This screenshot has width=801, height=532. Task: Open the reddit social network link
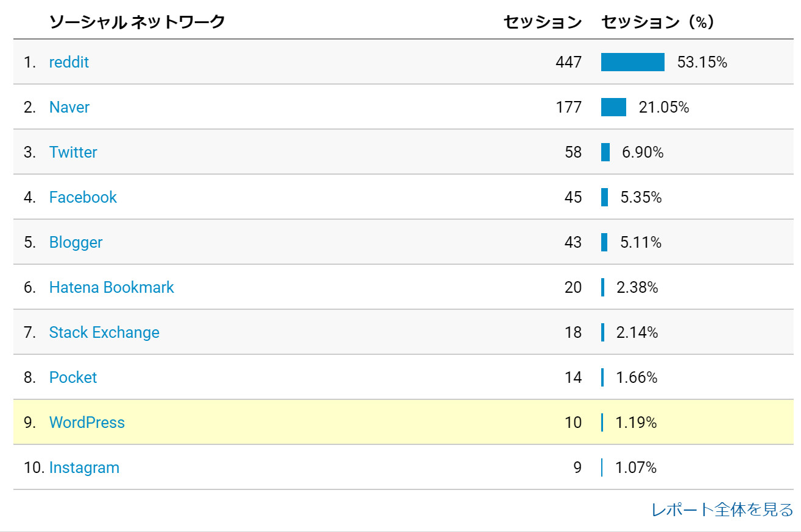point(69,62)
